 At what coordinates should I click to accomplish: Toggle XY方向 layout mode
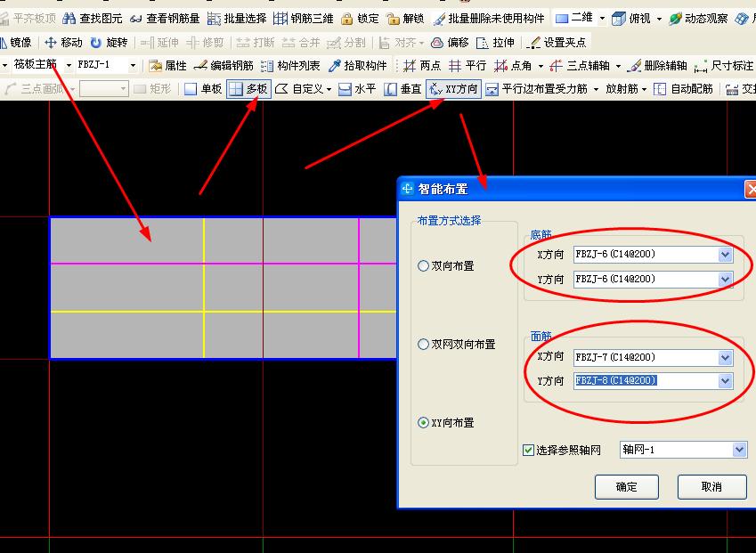(454, 89)
